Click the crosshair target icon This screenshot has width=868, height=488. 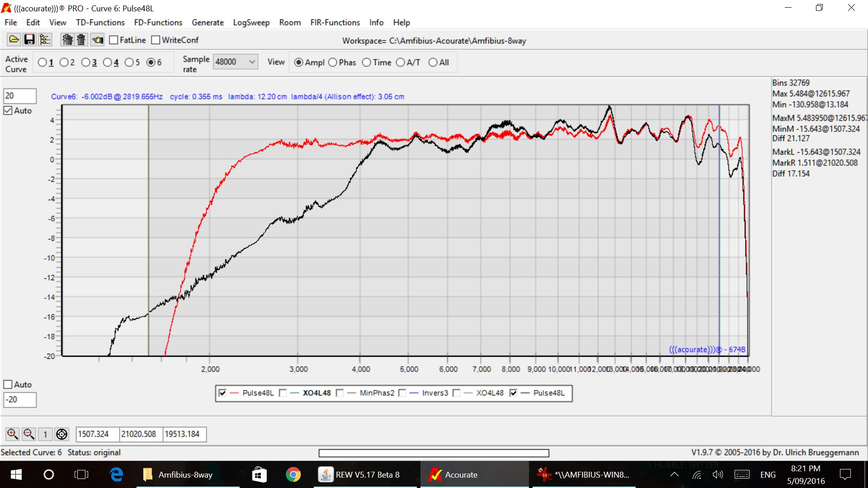61,434
